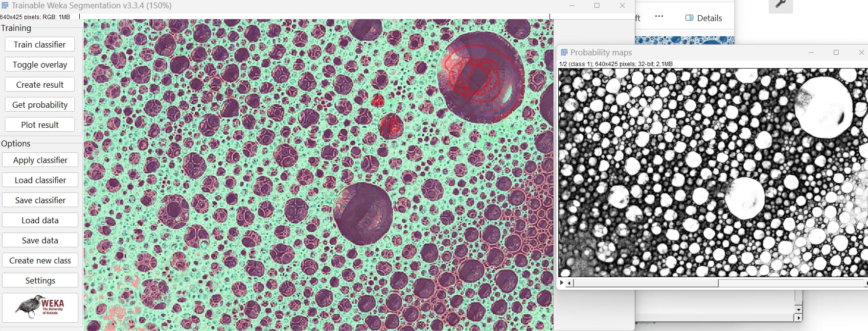Click the WEKA bird logo button

point(40,307)
